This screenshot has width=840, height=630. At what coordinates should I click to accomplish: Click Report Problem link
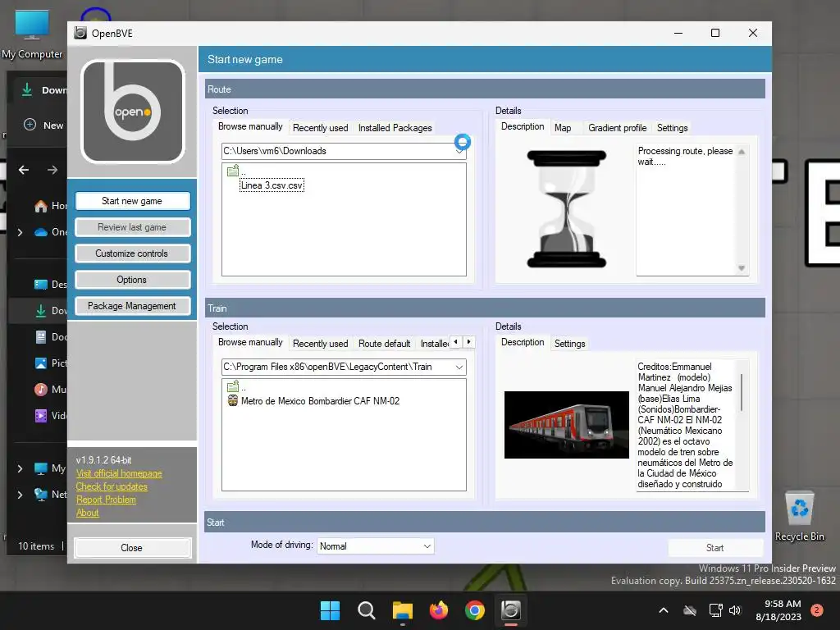106,500
